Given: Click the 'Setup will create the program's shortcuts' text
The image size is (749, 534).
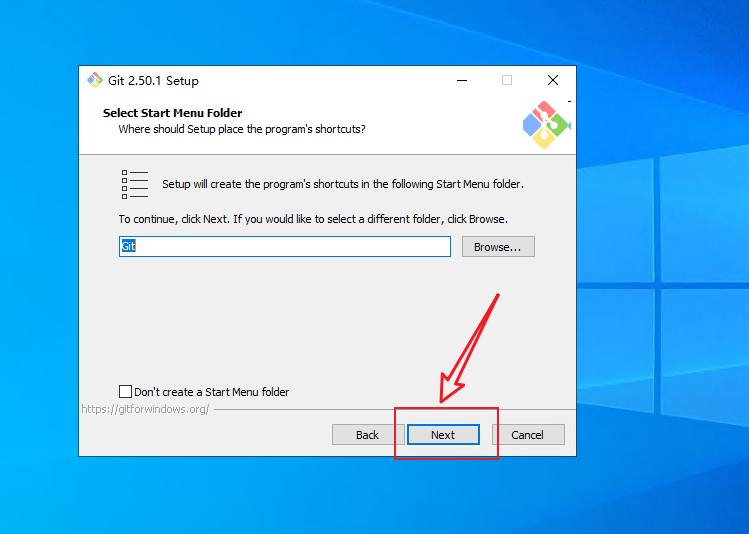Looking at the screenshot, I should coord(343,184).
